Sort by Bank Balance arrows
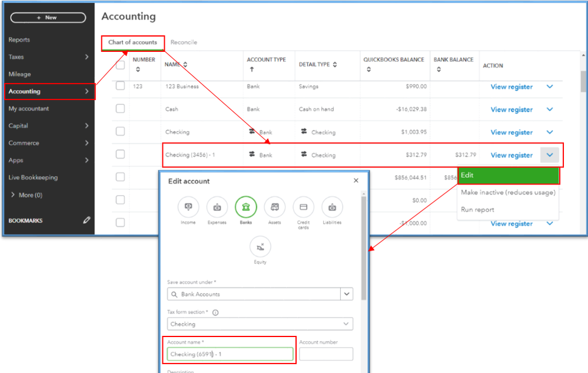 [x=438, y=70]
